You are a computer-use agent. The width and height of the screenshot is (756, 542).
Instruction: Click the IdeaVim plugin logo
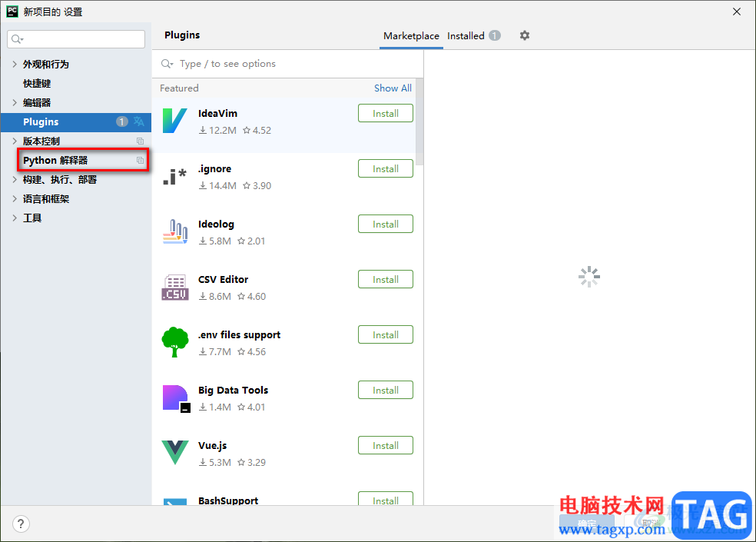pos(174,121)
